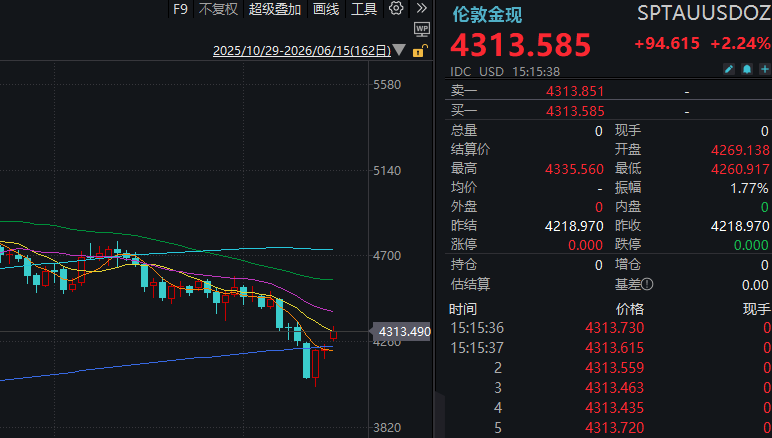This screenshot has height=438, width=772.
Task: Show info for 基差 circle icon
Action: click(647, 284)
